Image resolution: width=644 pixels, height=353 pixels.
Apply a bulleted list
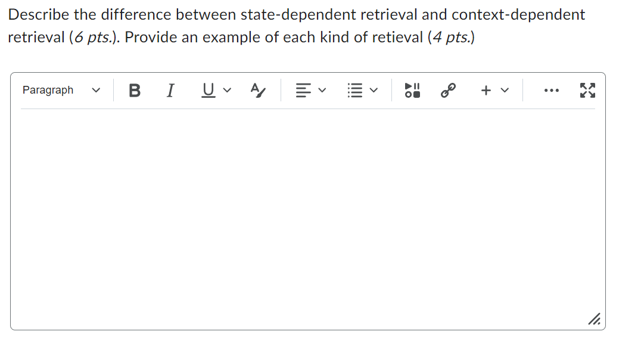pos(356,90)
